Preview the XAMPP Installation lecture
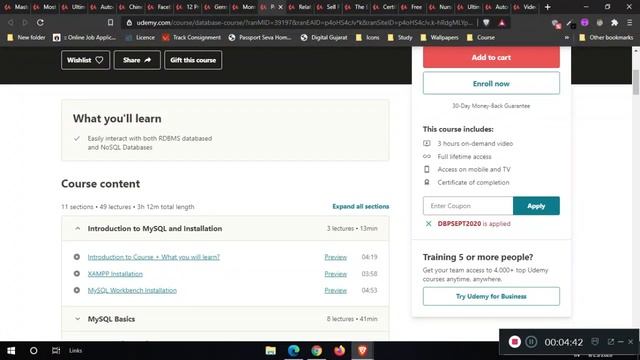 tap(336, 274)
